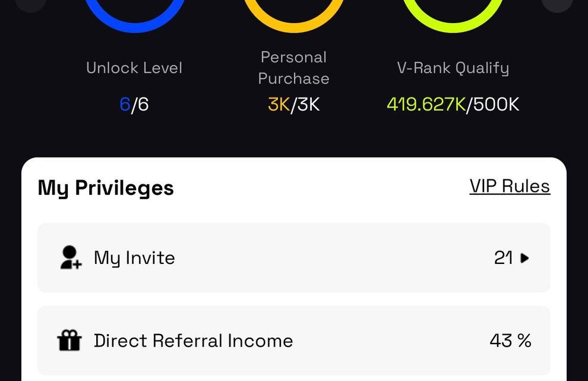Click the 6/6 unlock level value

point(134,105)
